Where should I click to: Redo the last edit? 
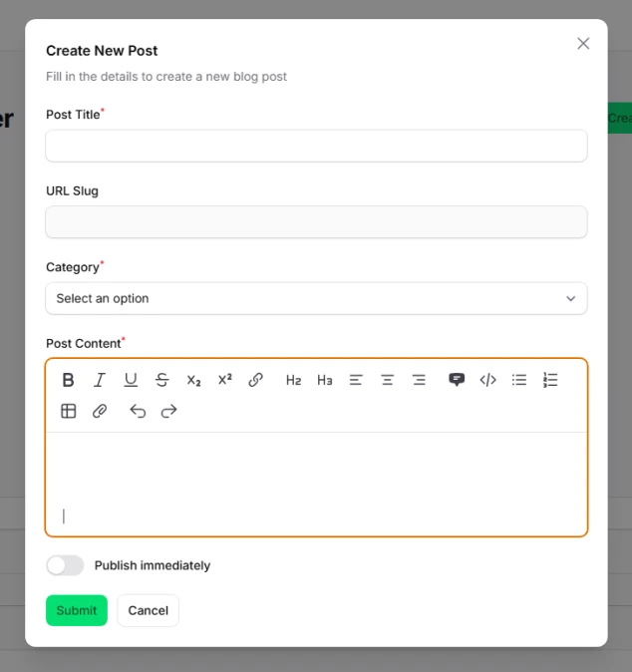168,411
